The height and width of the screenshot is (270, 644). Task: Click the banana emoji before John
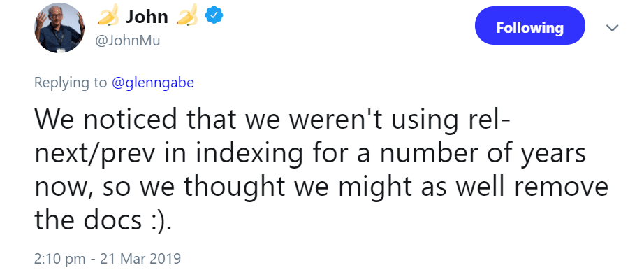tap(108, 15)
